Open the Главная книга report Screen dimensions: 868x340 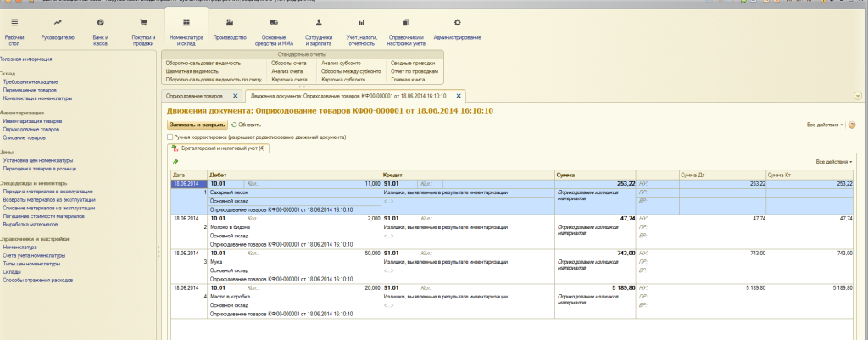(409, 80)
